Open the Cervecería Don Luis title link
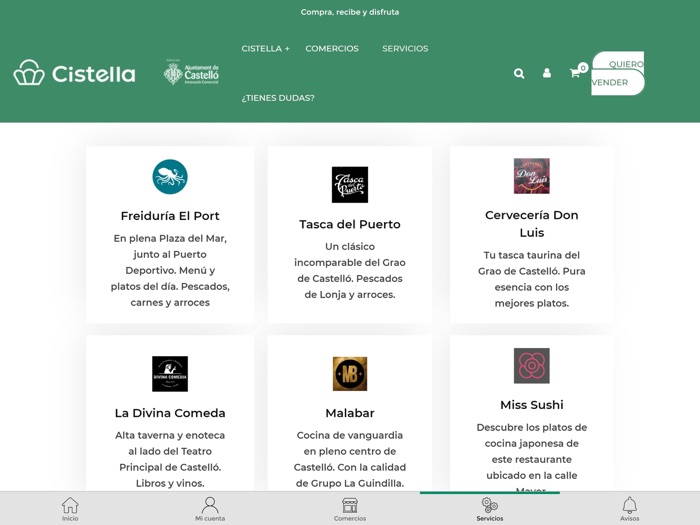The height and width of the screenshot is (525, 700). pyautogui.click(x=532, y=224)
